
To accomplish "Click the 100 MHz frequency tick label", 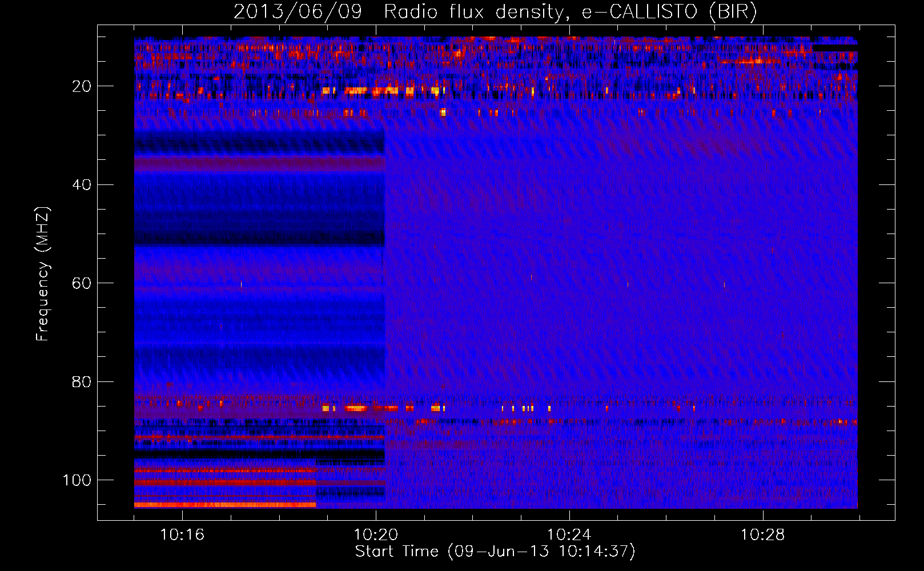I will [77, 480].
